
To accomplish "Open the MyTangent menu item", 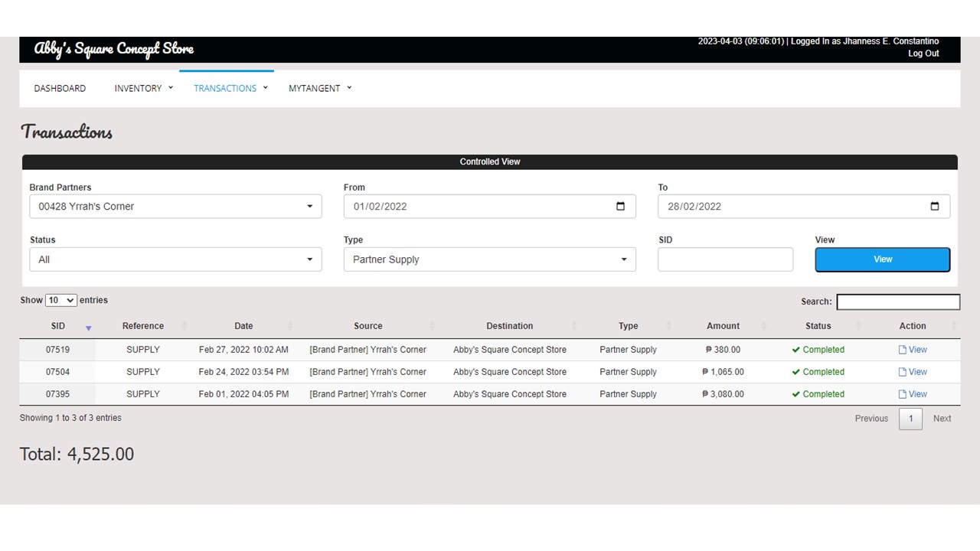I will 314,89.
